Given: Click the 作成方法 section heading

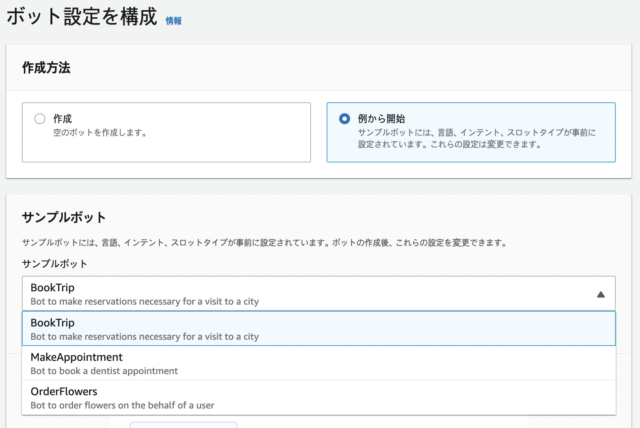Looking at the screenshot, I should click(46, 68).
